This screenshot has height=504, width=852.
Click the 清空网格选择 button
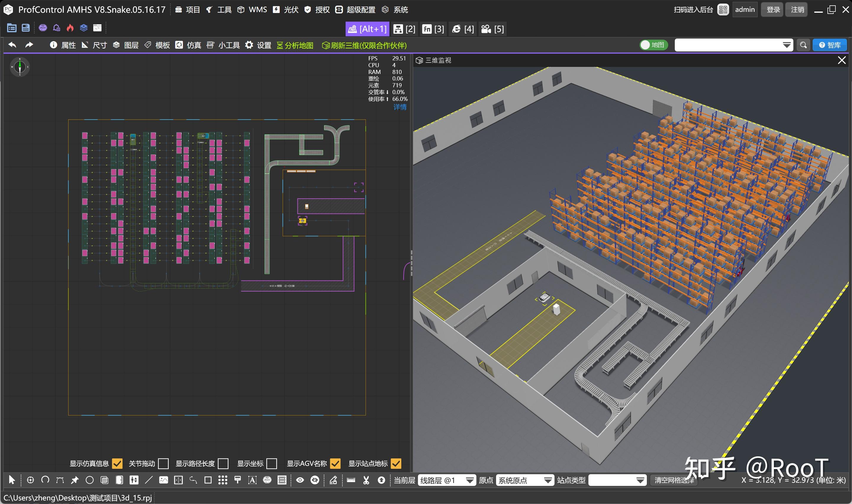click(x=674, y=480)
